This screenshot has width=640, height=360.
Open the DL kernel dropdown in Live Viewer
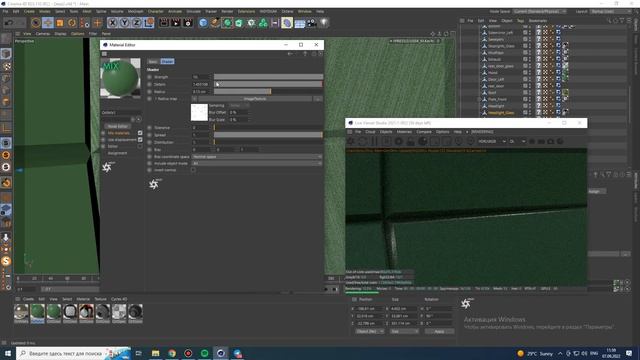(x=517, y=141)
